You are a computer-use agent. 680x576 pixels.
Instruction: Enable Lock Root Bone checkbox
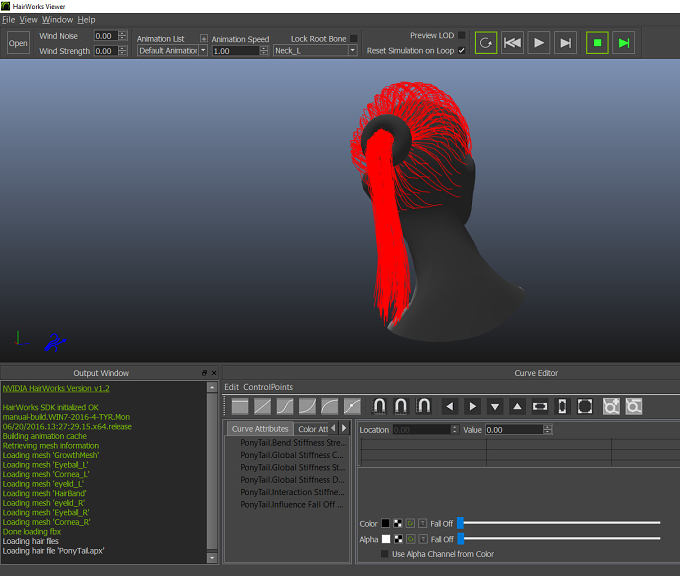click(354, 39)
